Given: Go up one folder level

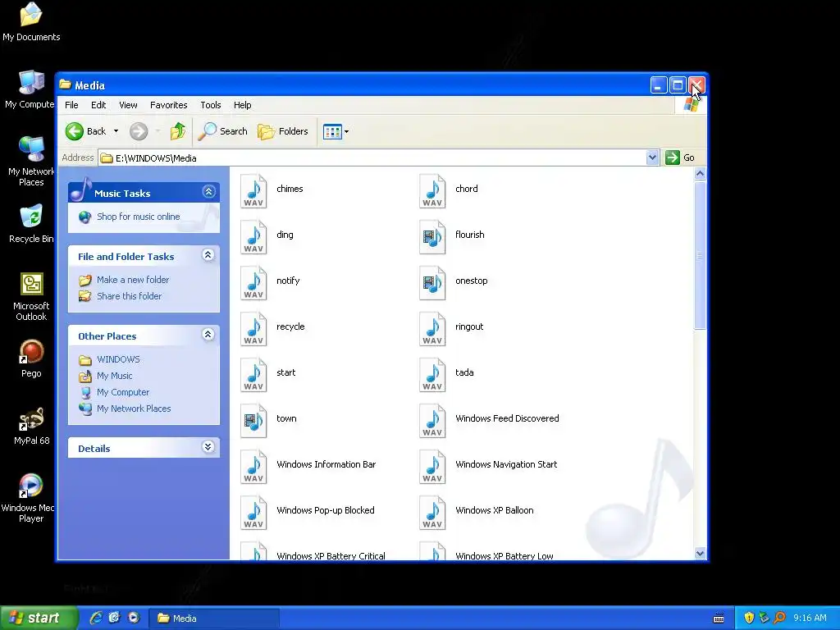Looking at the screenshot, I should (x=178, y=131).
